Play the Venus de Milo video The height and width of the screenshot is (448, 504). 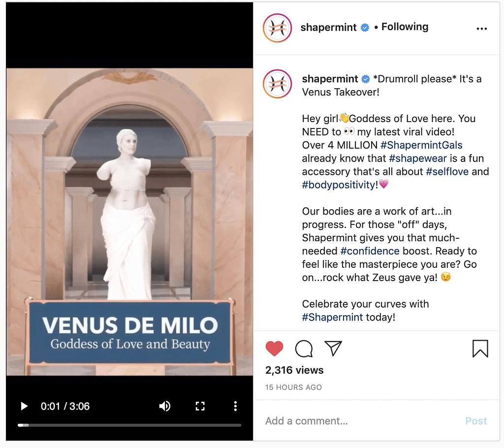click(x=24, y=406)
